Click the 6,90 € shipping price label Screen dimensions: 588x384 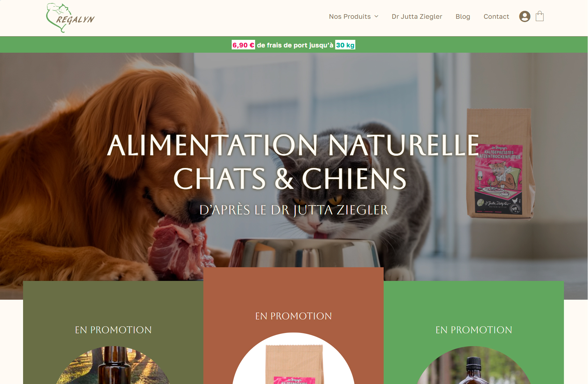point(243,45)
